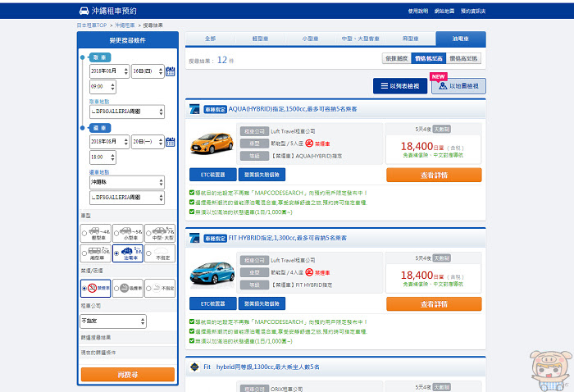
Task: Click 查看詳情 for the AQUA(HYBRID) listing
Action: tap(434, 175)
